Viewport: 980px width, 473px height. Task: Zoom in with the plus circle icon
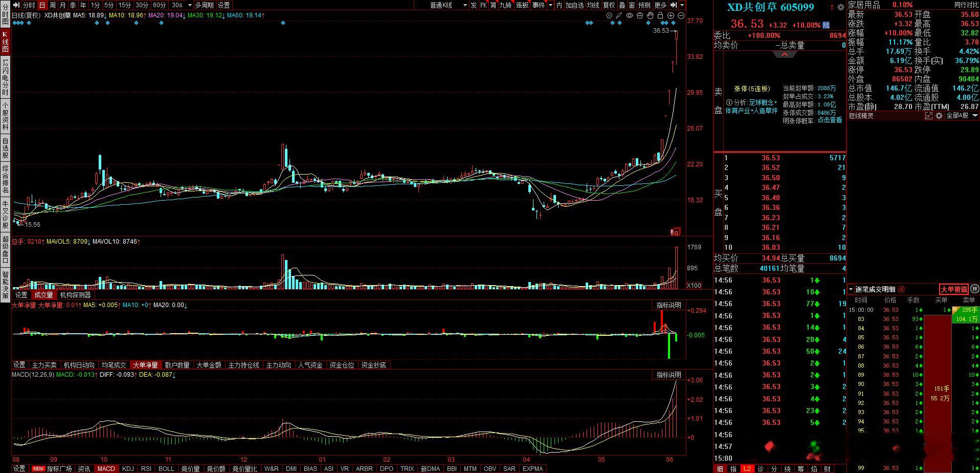pyautogui.click(x=671, y=15)
